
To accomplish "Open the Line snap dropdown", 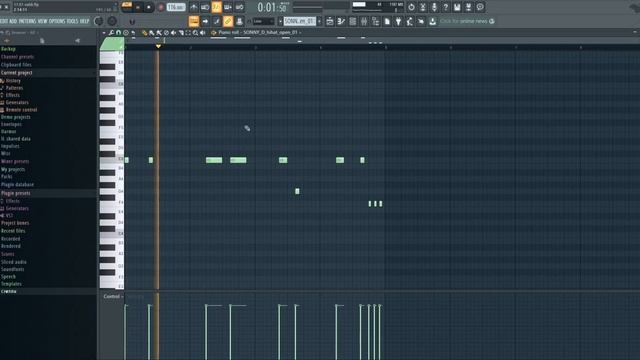I will [x=264, y=21].
